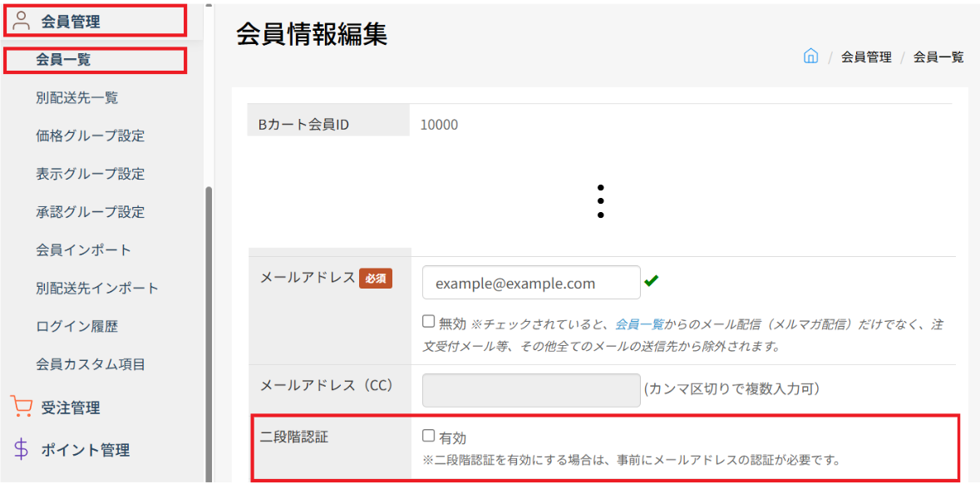Expand the ポイント管理 sidebar section
Image resolution: width=980 pixels, height=484 pixels.
click(x=85, y=450)
